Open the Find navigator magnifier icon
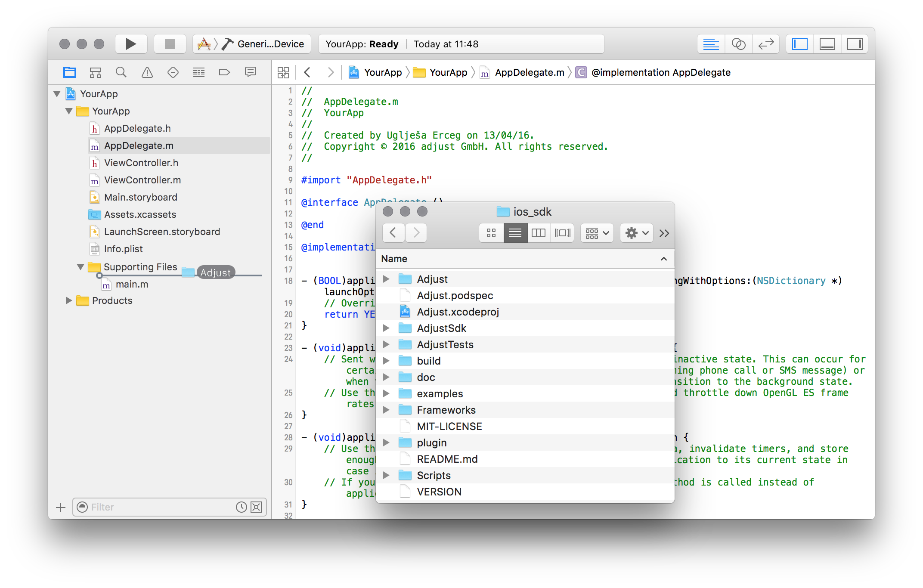This screenshot has height=588, width=923. coord(121,72)
